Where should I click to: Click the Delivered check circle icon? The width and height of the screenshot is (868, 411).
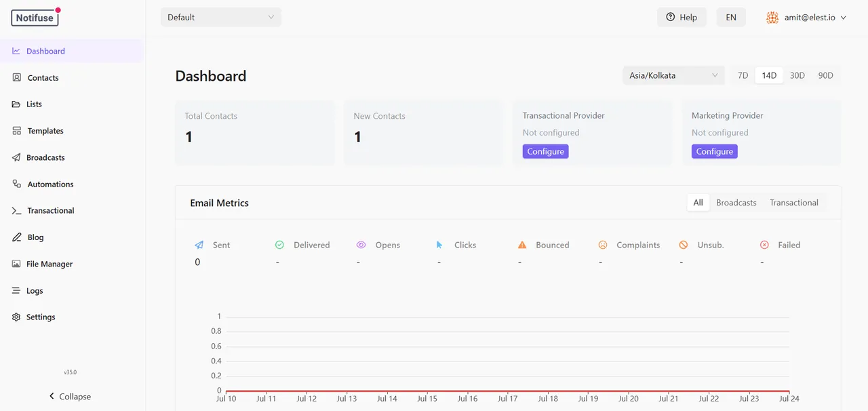pyautogui.click(x=279, y=245)
